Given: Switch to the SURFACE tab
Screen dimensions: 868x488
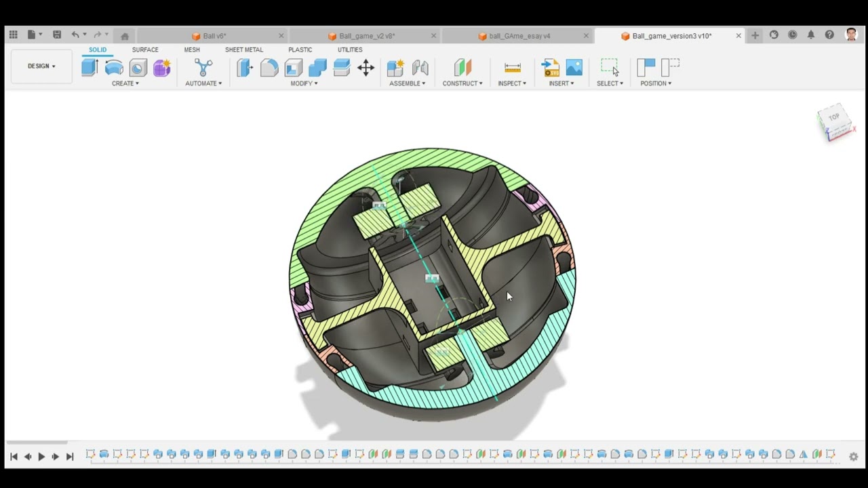Looking at the screenshot, I should (x=145, y=49).
